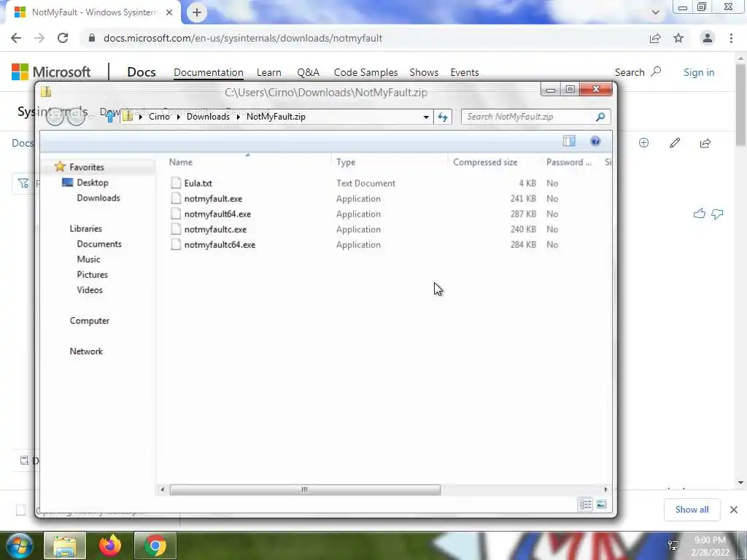Reload the page in Chrome
Viewport: 747px width, 560px height.
63,38
